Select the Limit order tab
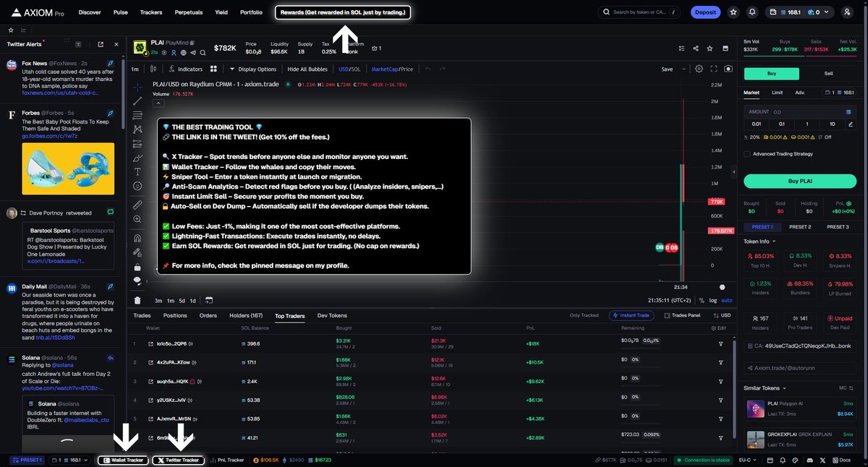This screenshot has height=467, width=868. point(777,93)
